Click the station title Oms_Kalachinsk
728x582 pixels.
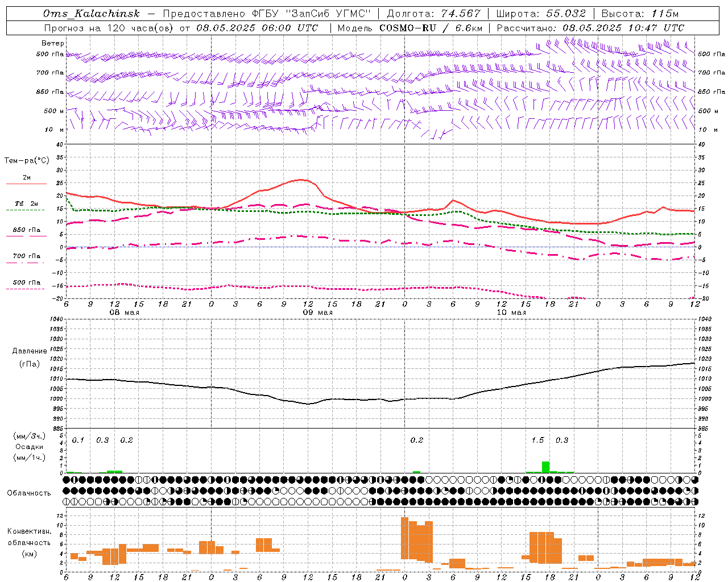click(x=91, y=14)
